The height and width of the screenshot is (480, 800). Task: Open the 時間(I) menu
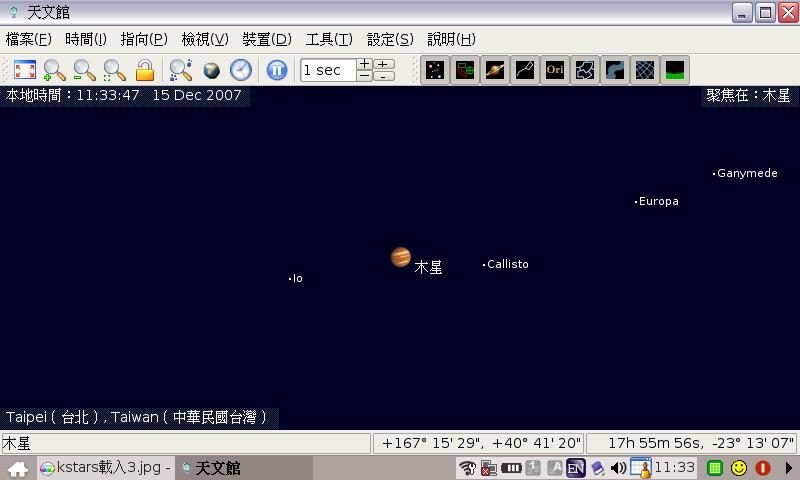(x=86, y=39)
